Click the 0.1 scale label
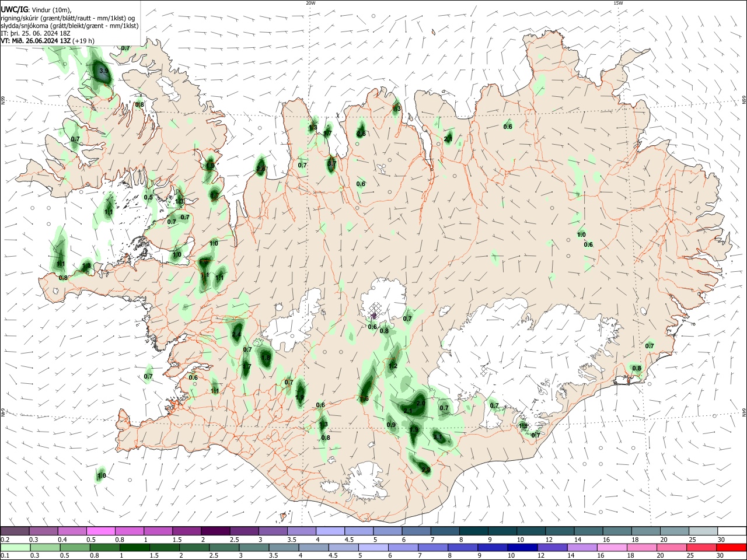 click(x=5, y=556)
